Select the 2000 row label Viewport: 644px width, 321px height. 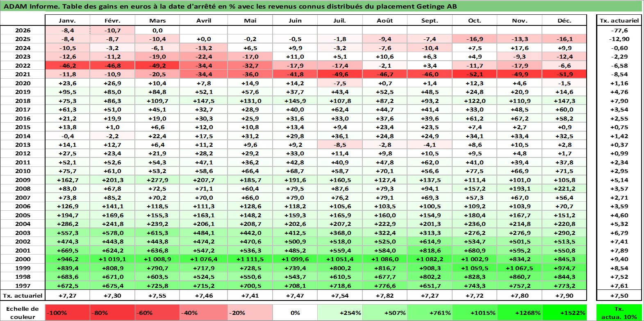[23, 259]
